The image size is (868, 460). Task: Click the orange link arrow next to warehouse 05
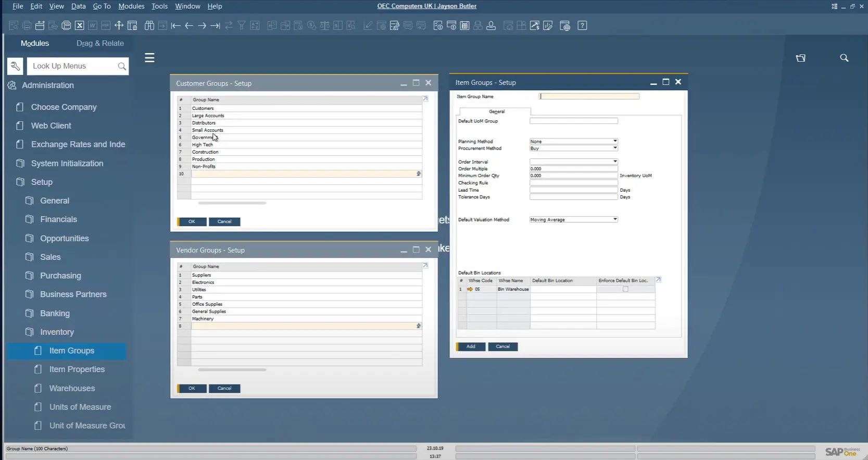coord(470,289)
